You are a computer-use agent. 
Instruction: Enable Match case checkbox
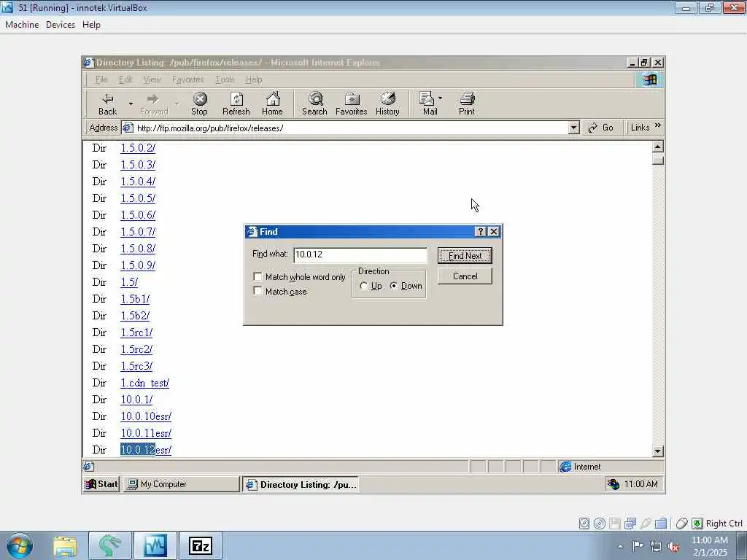tap(258, 291)
